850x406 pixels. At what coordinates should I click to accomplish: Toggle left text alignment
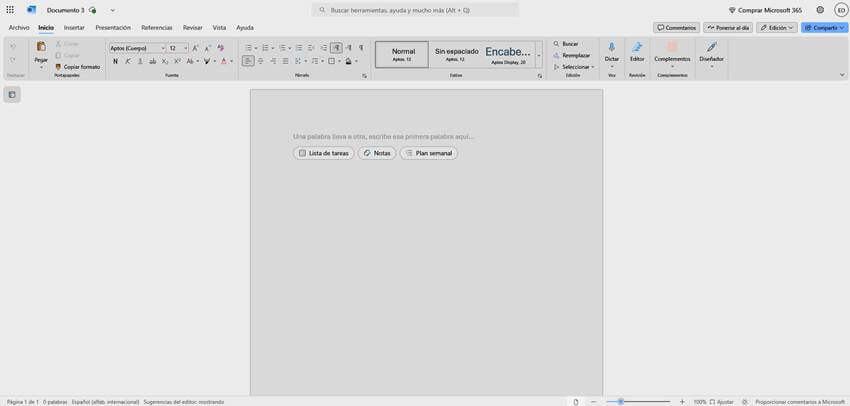pyautogui.click(x=248, y=61)
